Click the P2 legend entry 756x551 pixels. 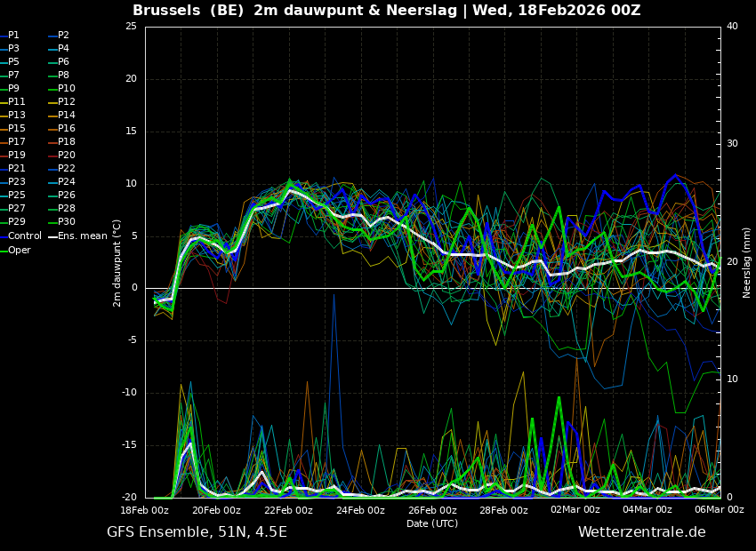[x=60, y=36]
